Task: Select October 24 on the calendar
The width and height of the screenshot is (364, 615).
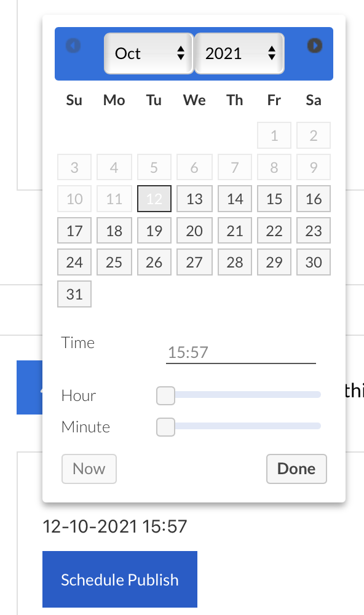Action: [x=74, y=262]
